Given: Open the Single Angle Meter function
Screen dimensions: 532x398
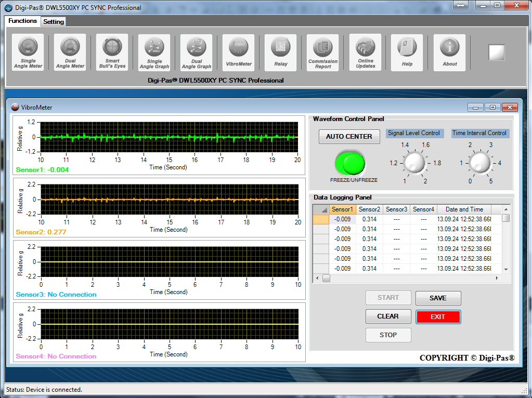Looking at the screenshot, I should click(28, 52).
